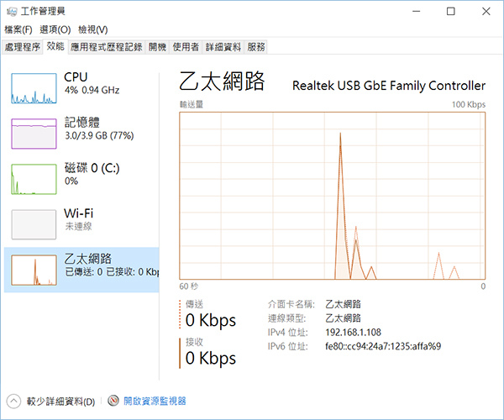Image resolution: width=504 pixels, height=420 pixels.
Task: Switch to the 詳細資料 tab
Action: click(x=223, y=47)
